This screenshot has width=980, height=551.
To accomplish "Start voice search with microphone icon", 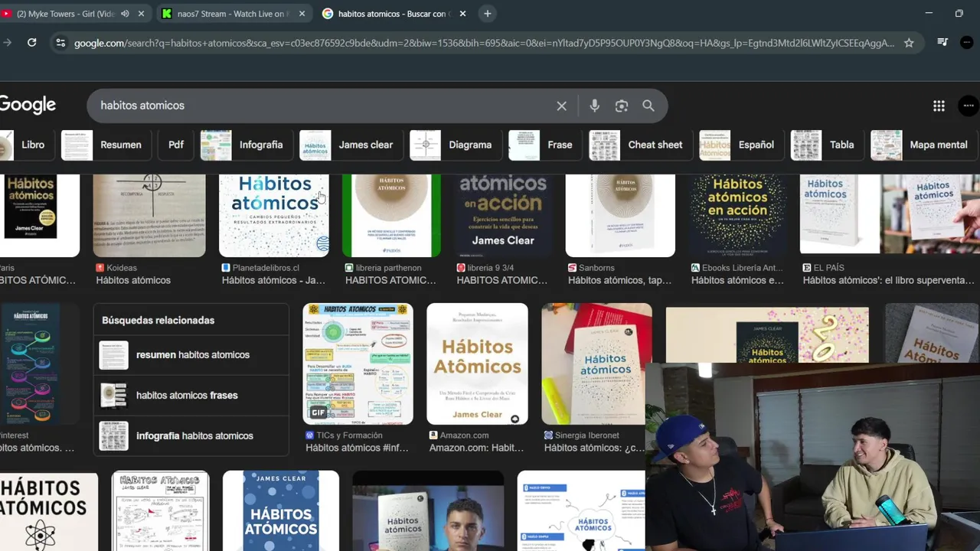I will click(594, 106).
